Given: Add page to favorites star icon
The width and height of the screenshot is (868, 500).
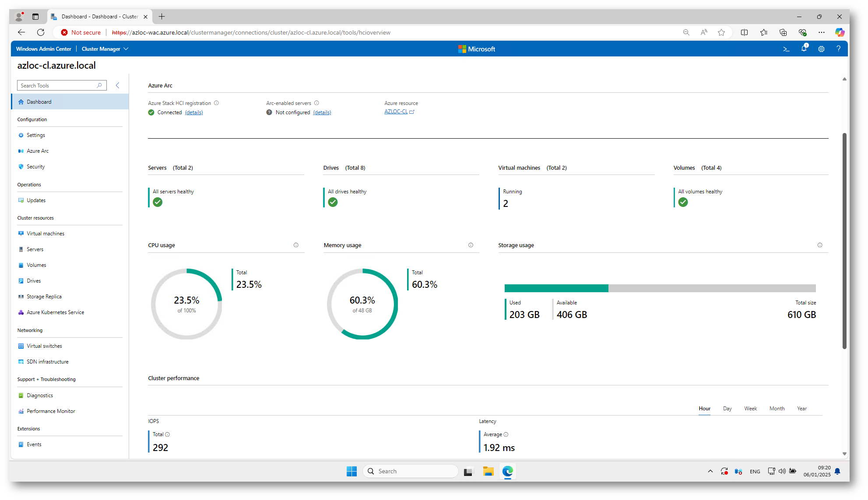Looking at the screenshot, I should pos(721,32).
